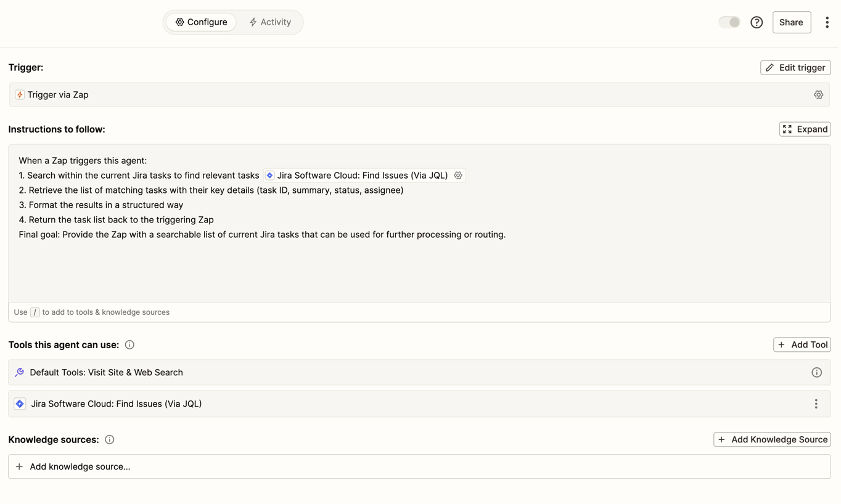Toggle the agent on/off switch
This screenshot has width=841, height=504.
(729, 22)
